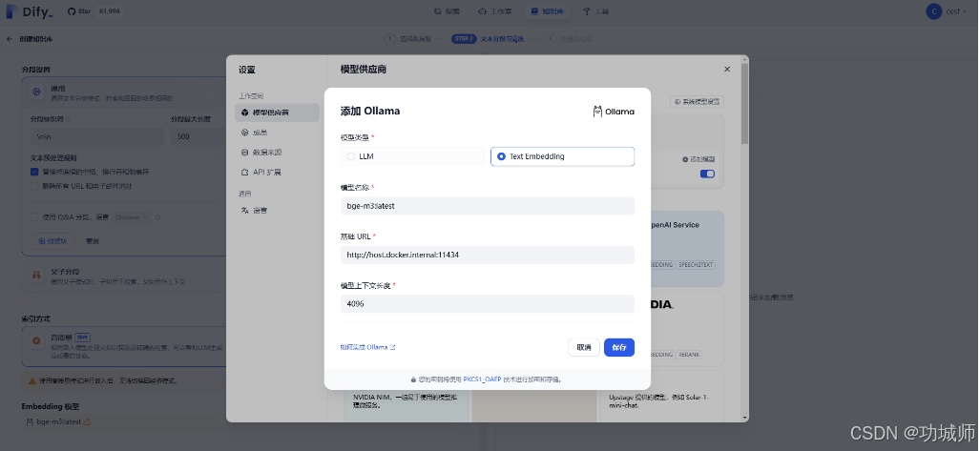Click the STEP 2 badge
This screenshot has width=980, height=451.
(464, 39)
